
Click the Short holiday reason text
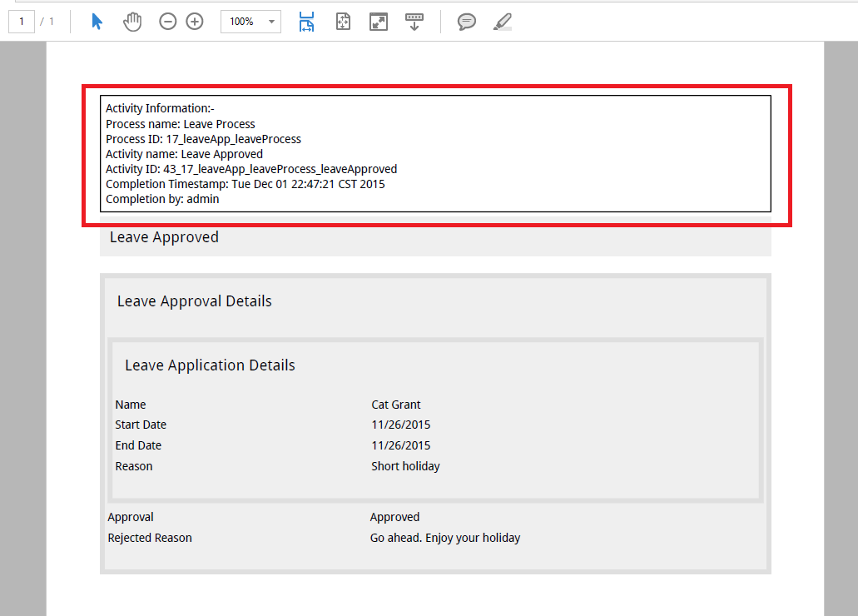coord(405,466)
